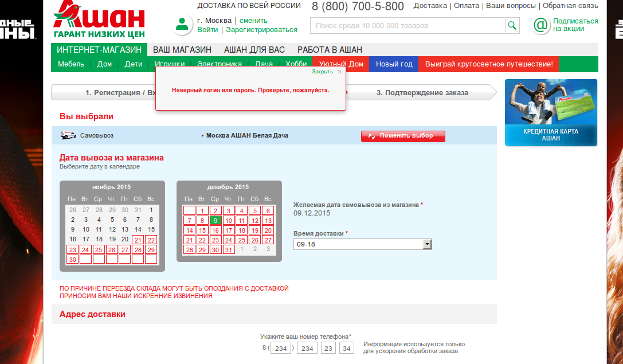The width and height of the screenshot is (623, 364).
Task: Click the second phone field 234
Action: coord(307,348)
